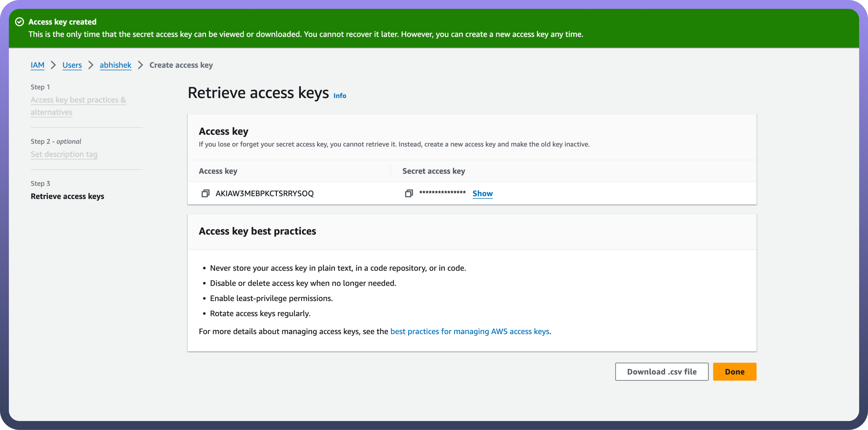Image resolution: width=868 pixels, height=430 pixels.
Task: Go to Set description tag step
Action: coord(64,154)
